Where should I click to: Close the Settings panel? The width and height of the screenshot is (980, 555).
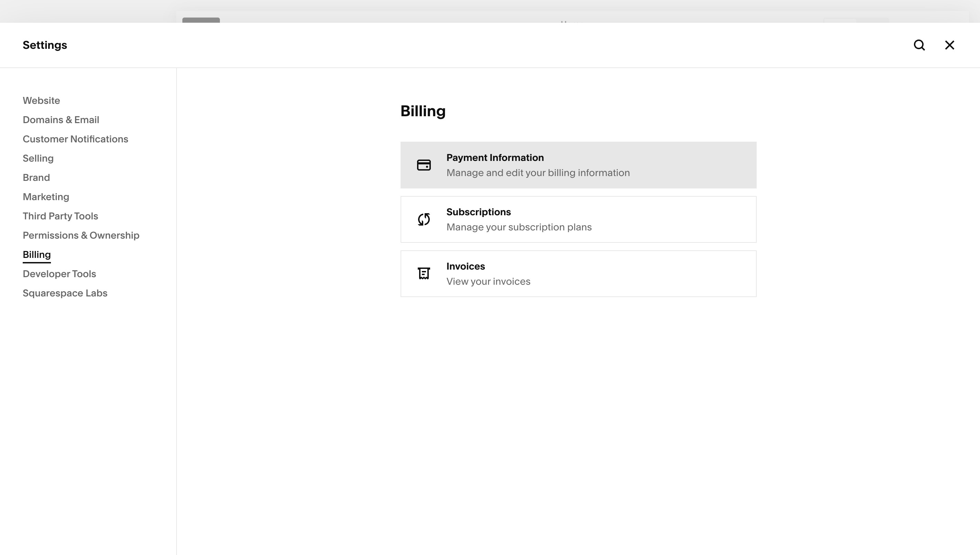949,45
